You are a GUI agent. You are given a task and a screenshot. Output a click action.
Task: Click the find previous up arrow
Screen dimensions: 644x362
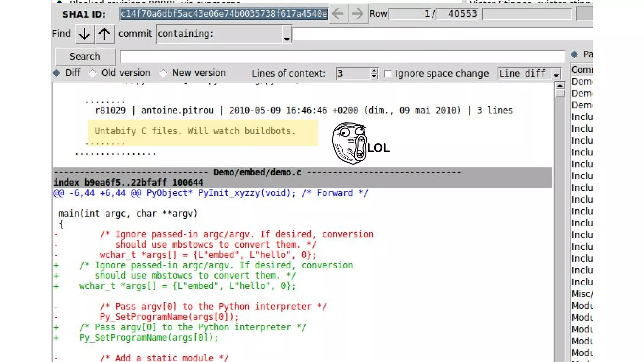point(104,34)
